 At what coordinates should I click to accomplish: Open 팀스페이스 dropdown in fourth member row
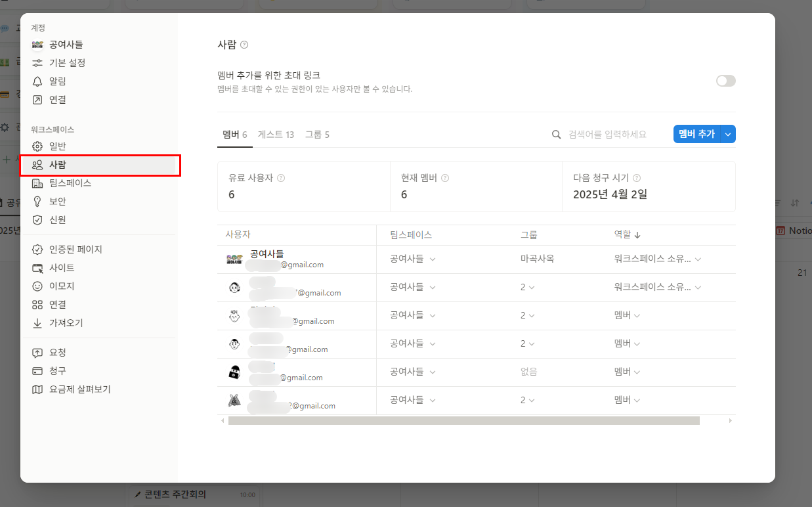click(412, 343)
